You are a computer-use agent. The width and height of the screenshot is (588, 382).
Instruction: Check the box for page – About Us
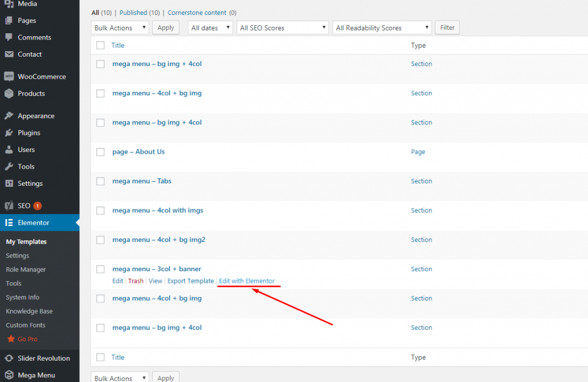[100, 152]
